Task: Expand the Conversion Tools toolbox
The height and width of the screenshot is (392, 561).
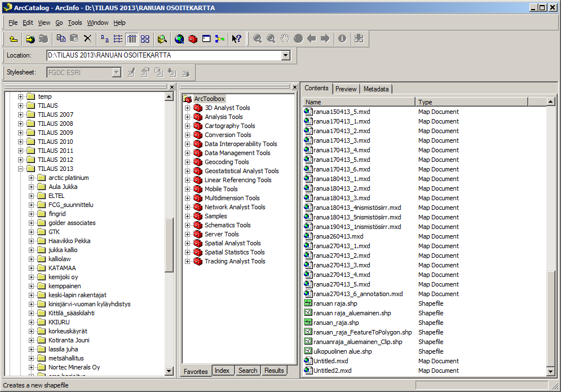Action: [188, 135]
